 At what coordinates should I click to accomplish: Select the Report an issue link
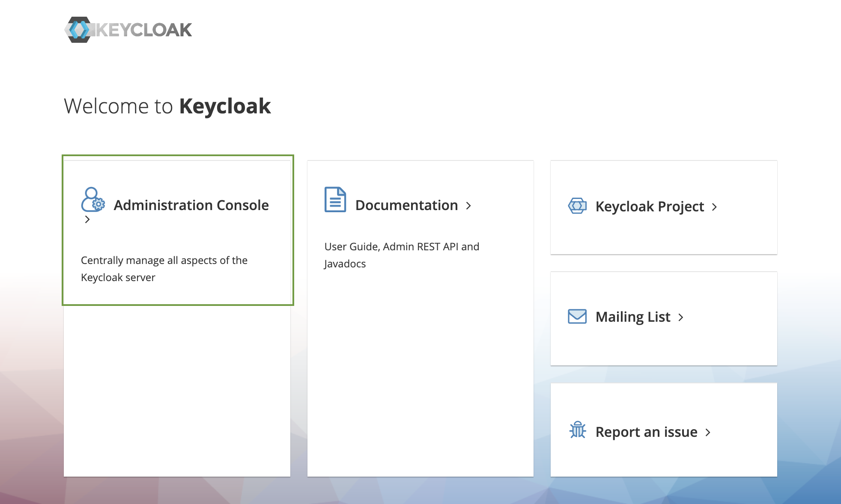[x=646, y=432]
